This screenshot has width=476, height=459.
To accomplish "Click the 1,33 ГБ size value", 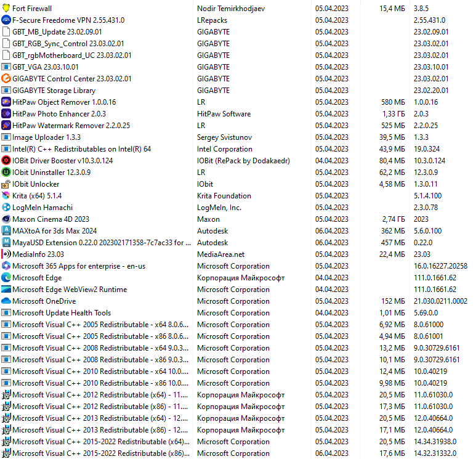I will click(x=393, y=113).
